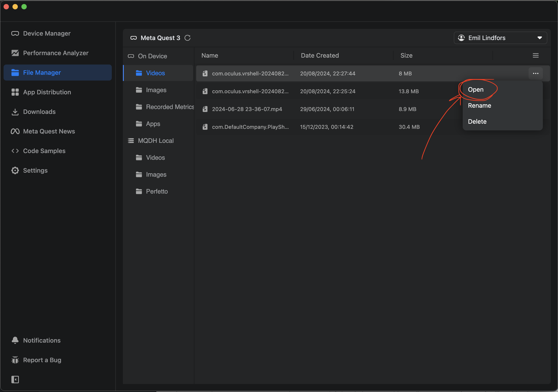Image resolution: width=558 pixels, height=392 pixels.
Task: Collapse the On Device section
Action: click(x=152, y=56)
